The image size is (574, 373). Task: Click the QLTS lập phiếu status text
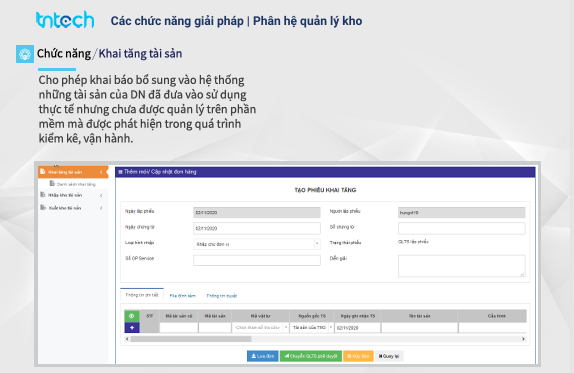pos(413,242)
